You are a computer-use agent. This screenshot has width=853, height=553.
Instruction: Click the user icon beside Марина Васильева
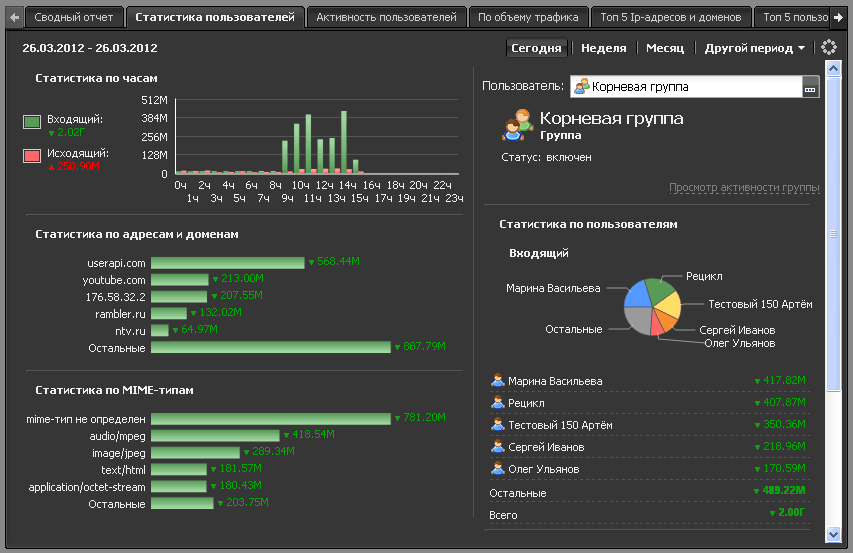pyautogui.click(x=497, y=381)
